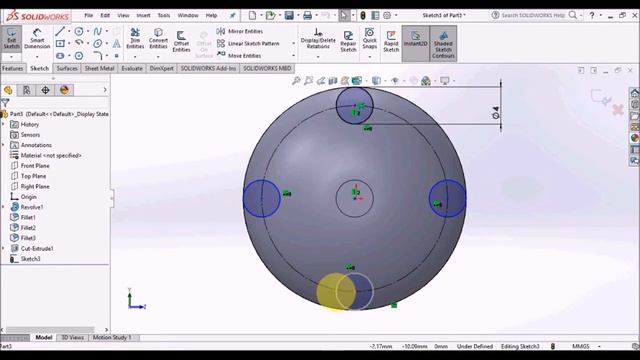Click the Section View icon
The image size is (640, 360).
click(333, 81)
